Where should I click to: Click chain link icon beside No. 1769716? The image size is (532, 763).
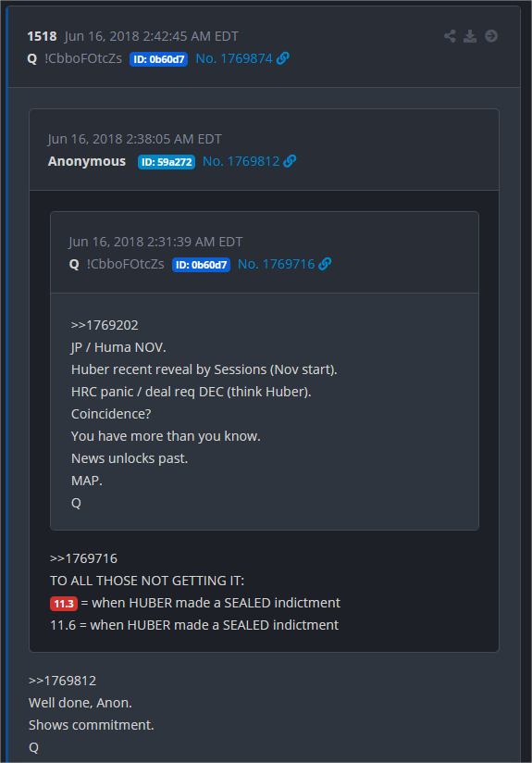(325, 264)
